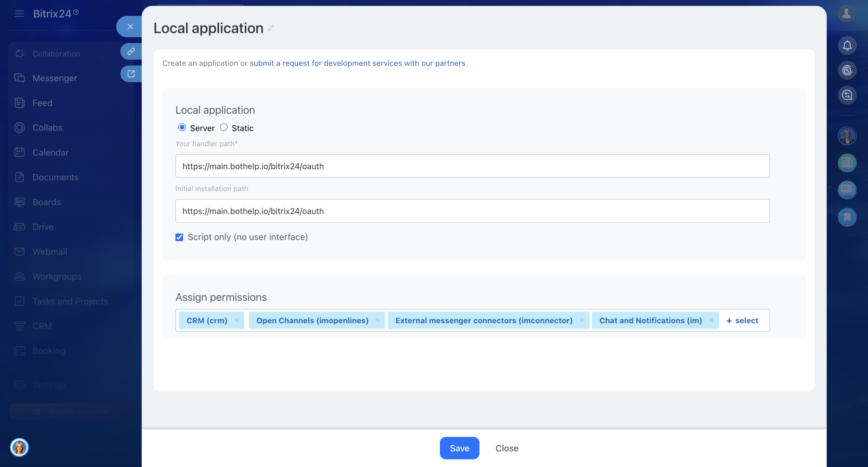This screenshot has width=868, height=467.
Task: Open Messenger in the left menu
Action: (x=55, y=78)
